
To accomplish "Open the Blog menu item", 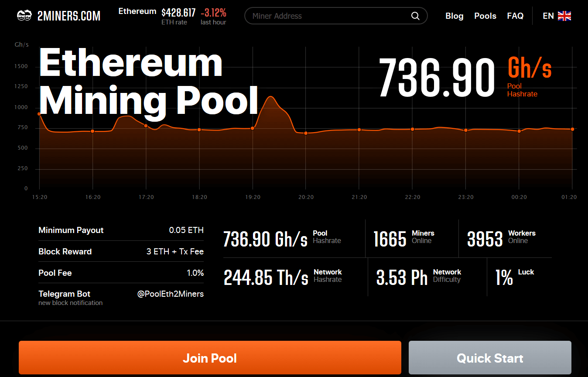I will click(x=454, y=16).
